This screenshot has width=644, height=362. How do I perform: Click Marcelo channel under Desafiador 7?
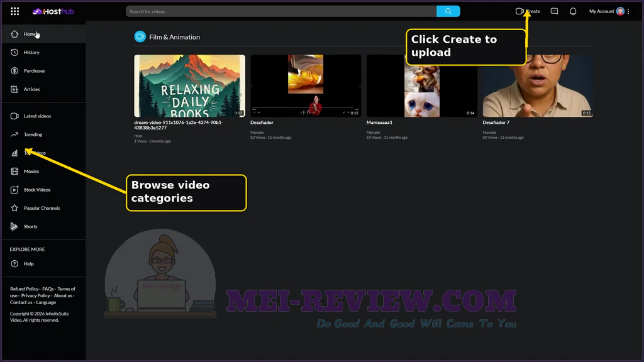point(489,133)
